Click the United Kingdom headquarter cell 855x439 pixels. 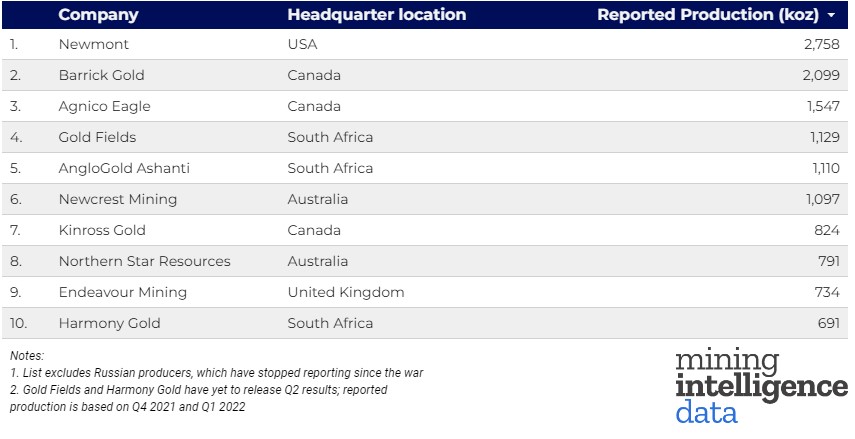346,292
